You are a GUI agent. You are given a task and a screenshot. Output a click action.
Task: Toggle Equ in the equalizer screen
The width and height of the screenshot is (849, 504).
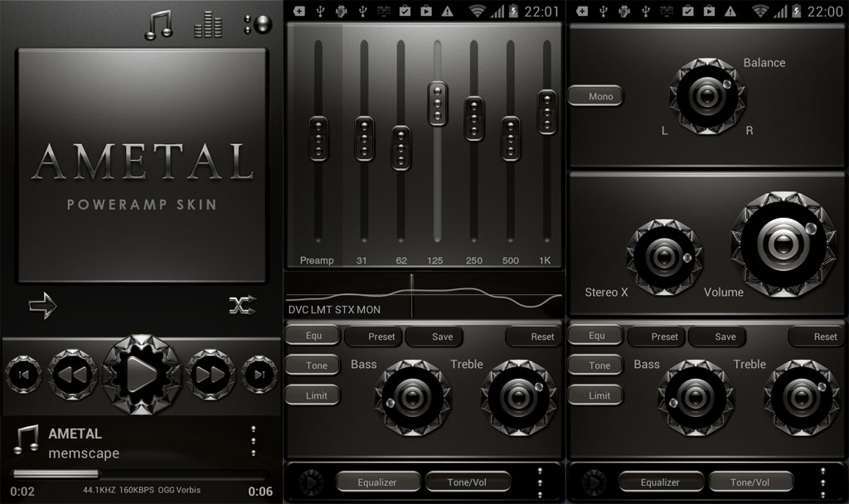pos(313,336)
